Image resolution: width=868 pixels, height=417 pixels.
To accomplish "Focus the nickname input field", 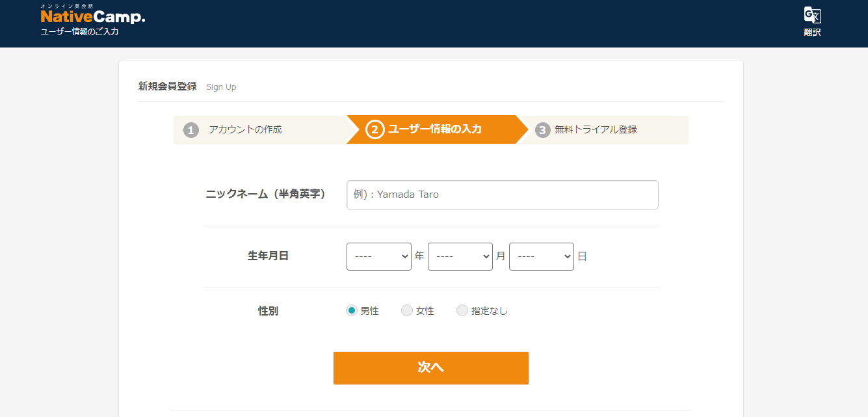I will click(503, 195).
